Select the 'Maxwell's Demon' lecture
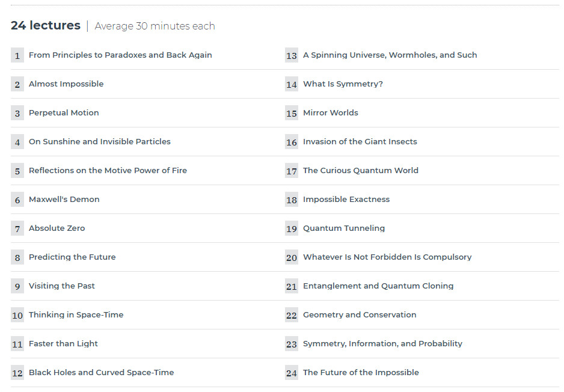The height and width of the screenshot is (392, 564). click(64, 199)
